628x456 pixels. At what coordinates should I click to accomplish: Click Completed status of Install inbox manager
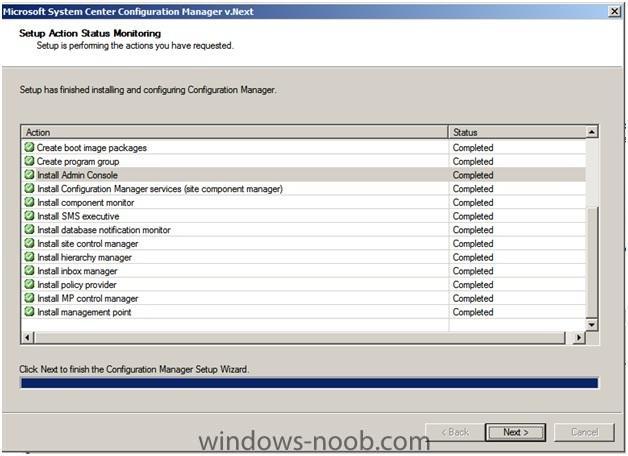click(x=473, y=271)
